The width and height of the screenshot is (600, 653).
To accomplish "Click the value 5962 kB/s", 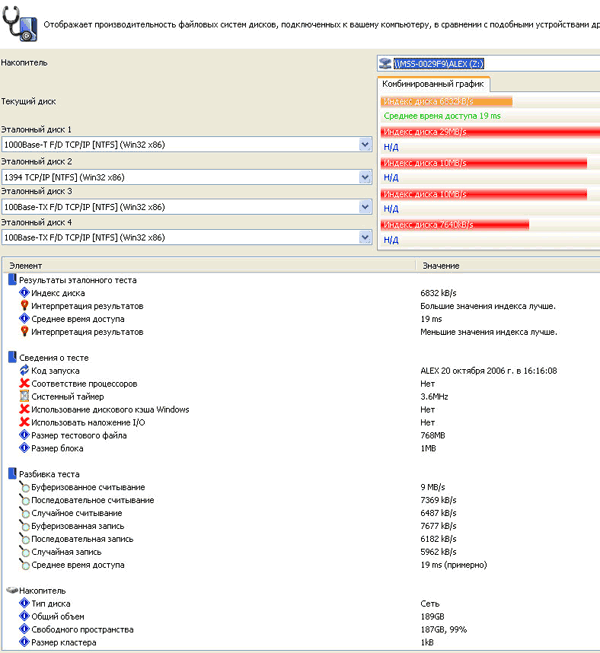I will 438,551.
